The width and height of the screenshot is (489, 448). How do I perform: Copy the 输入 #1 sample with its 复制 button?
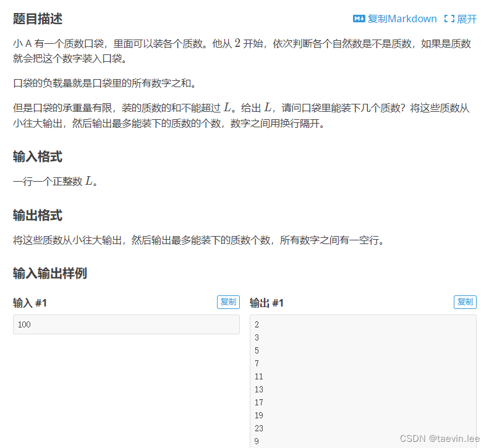tap(228, 302)
